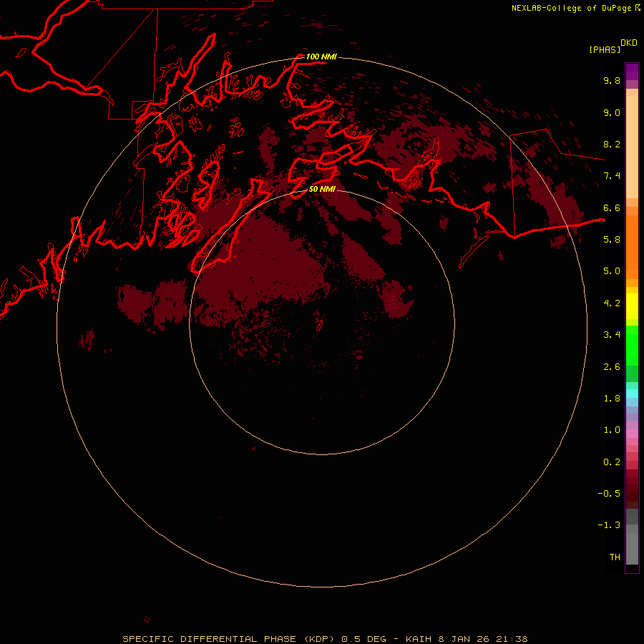This screenshot has width=644, height=644.
Task: Pick the bright green legend color band
Action: click(632, 346)
